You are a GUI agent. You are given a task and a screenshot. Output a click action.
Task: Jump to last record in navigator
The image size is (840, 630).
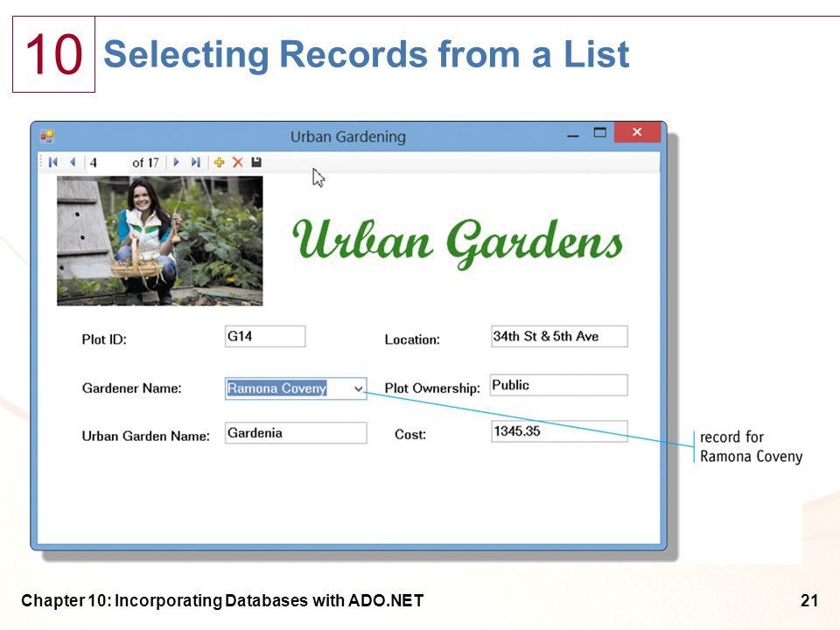(x=195, y=163)
